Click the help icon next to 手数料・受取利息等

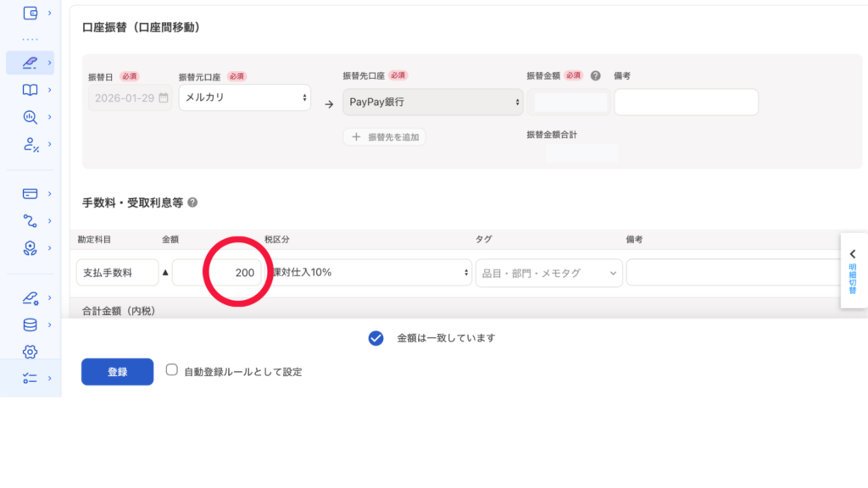coord(192,203)
